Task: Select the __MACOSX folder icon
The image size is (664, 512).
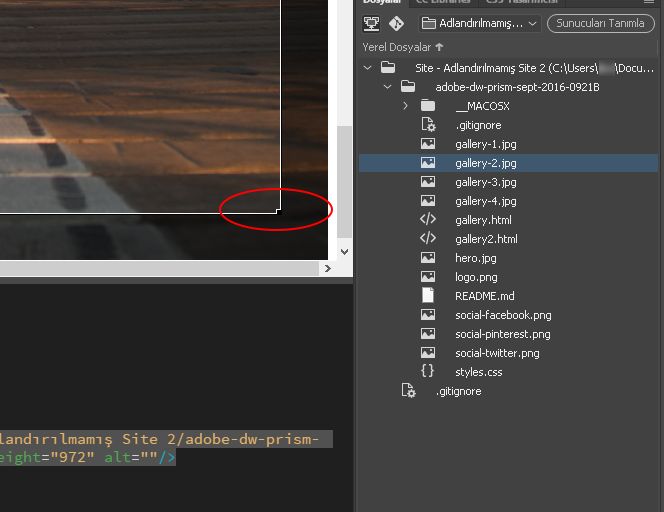Action: pyautogui.click(x=428, y=105)
